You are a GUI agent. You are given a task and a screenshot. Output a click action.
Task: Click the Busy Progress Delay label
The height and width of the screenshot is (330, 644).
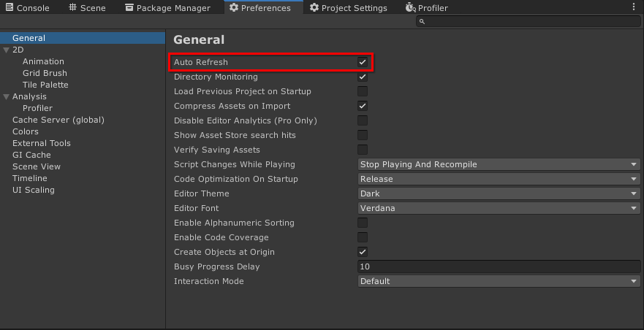[217, 266]
